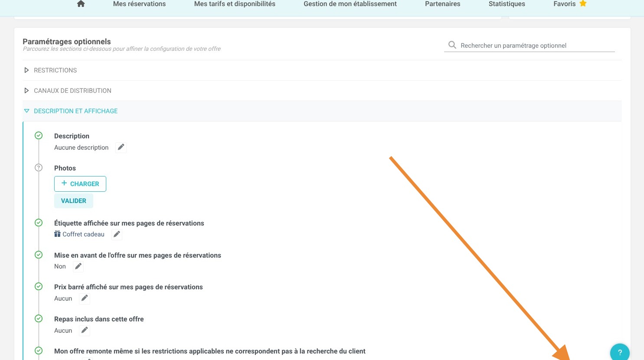644x360 pixels.
Task: Open the help question mark bubble
Action: (x=620, y=352)
